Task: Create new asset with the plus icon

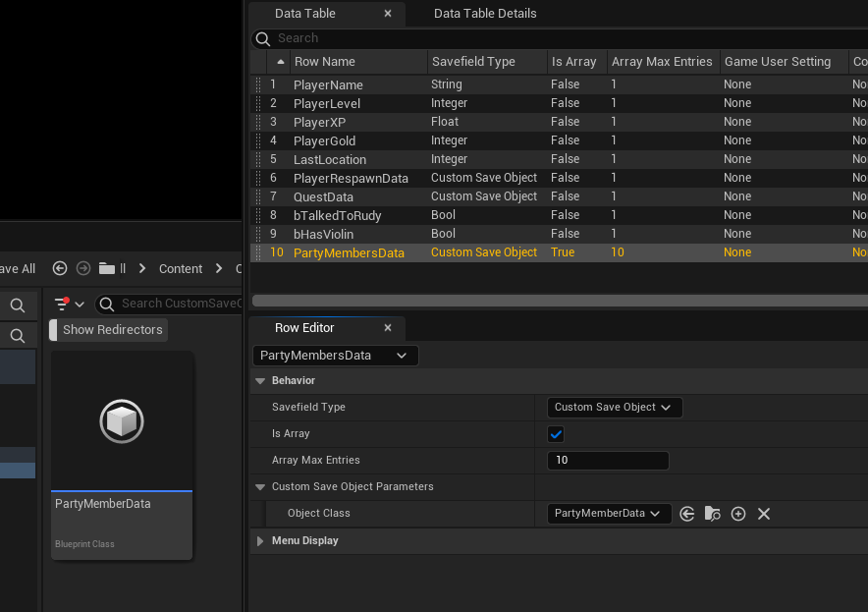Action: pos(738,514)
